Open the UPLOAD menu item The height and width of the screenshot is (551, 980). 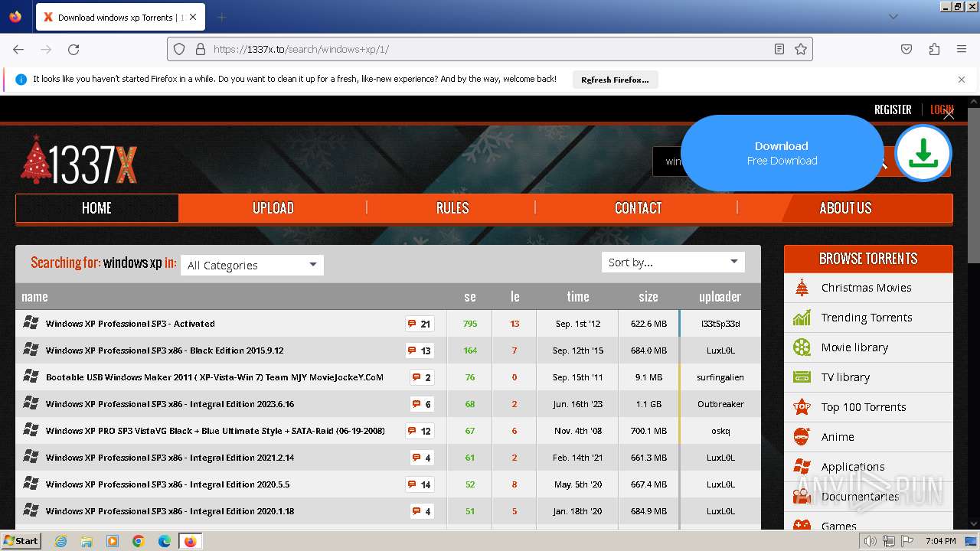(273, 208)
